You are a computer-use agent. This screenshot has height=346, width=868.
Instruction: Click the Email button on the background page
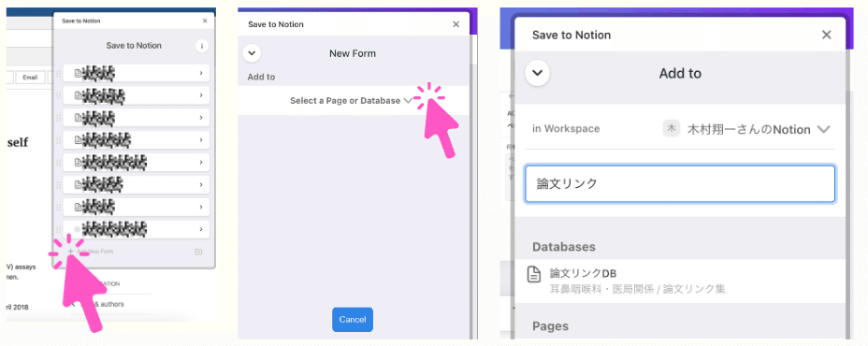tap(30, 78)
